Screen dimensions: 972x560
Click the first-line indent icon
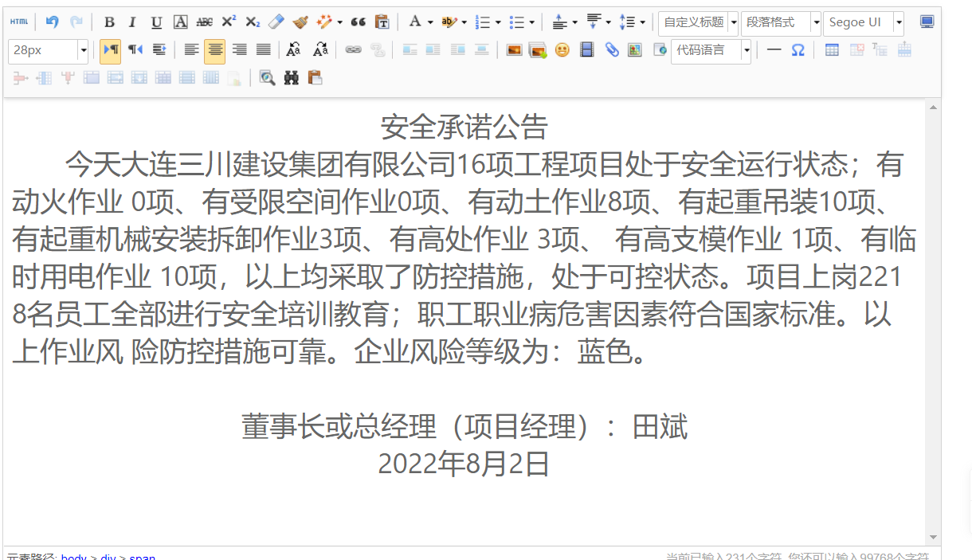tap(159, 50)
